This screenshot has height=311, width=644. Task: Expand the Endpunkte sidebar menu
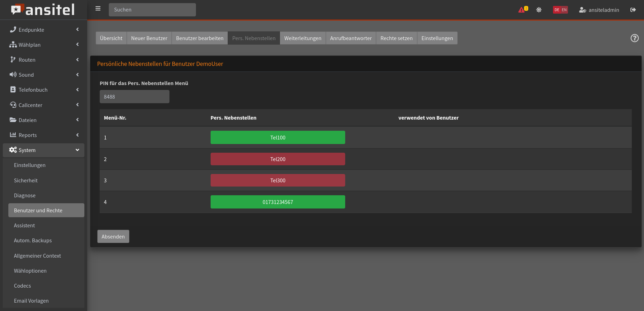[44, 30]
